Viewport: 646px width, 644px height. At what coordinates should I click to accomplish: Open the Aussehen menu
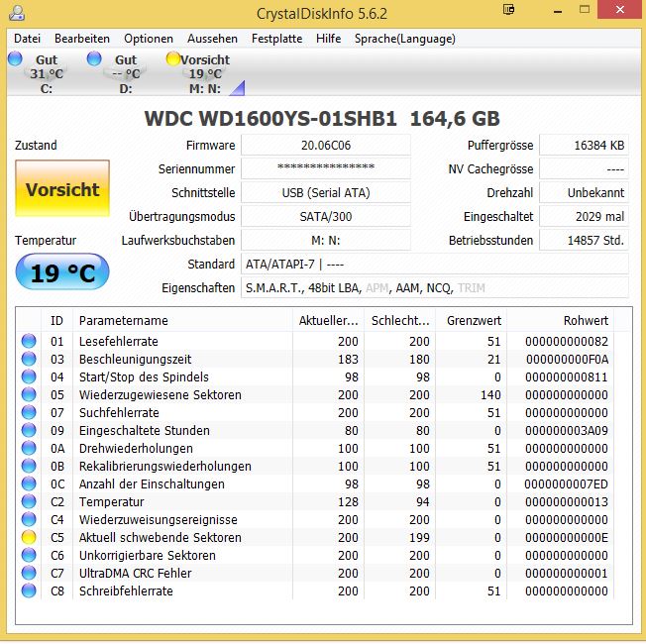coord(212,39)
